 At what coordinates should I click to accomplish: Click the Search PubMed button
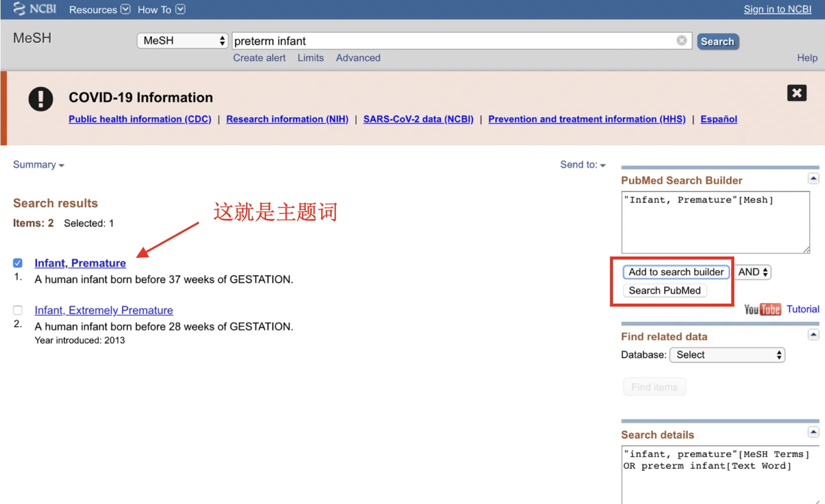665,291
